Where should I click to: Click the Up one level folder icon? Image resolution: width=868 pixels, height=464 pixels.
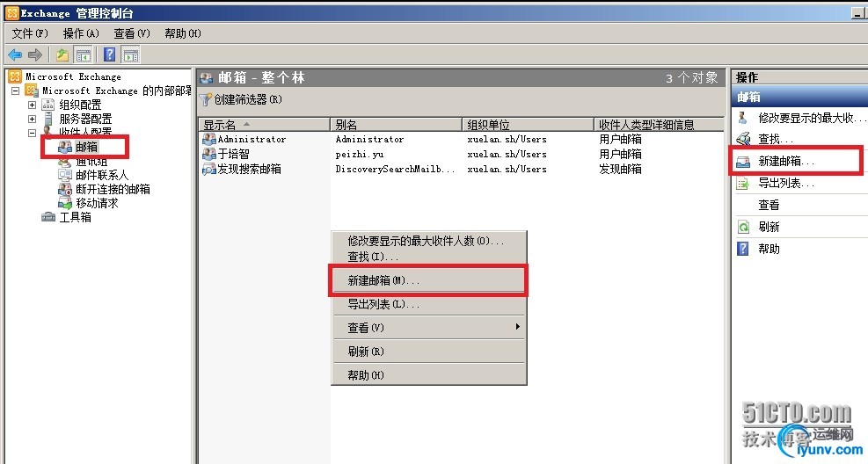coord(62,54)
